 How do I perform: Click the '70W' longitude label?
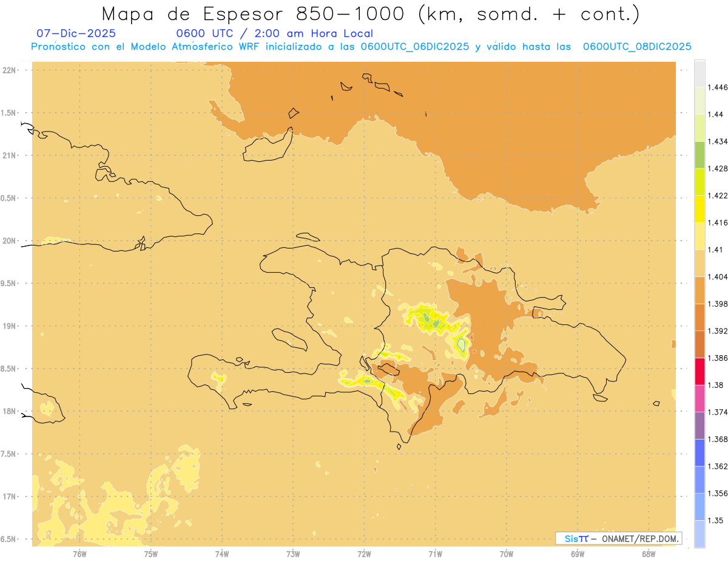[507, 554]
